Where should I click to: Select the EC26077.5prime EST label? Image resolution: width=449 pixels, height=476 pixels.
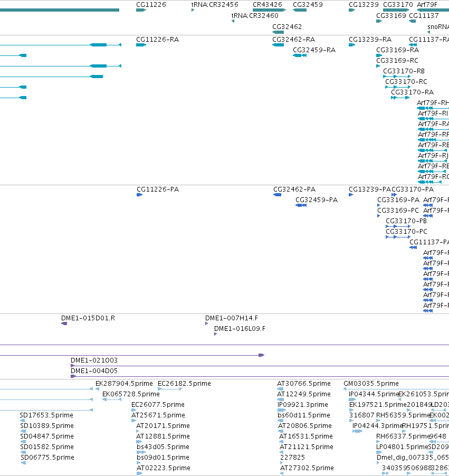158,404
